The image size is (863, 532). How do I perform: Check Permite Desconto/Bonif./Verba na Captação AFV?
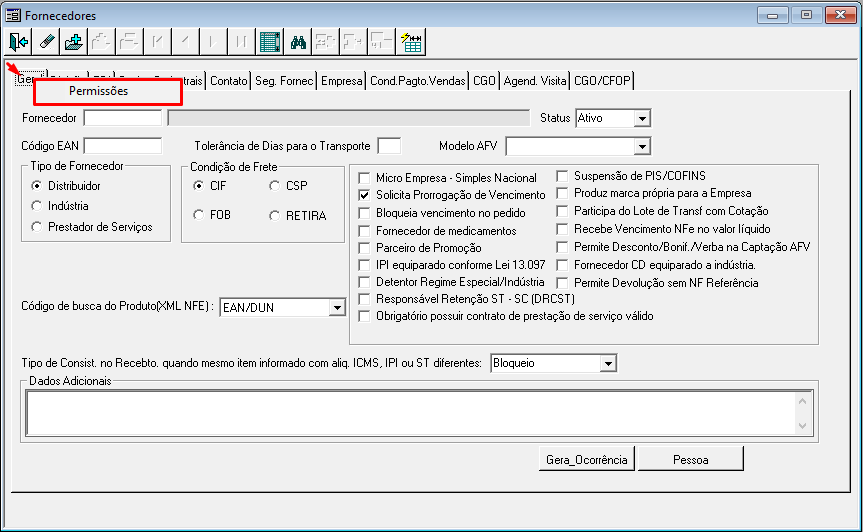(x=562, y=247)
